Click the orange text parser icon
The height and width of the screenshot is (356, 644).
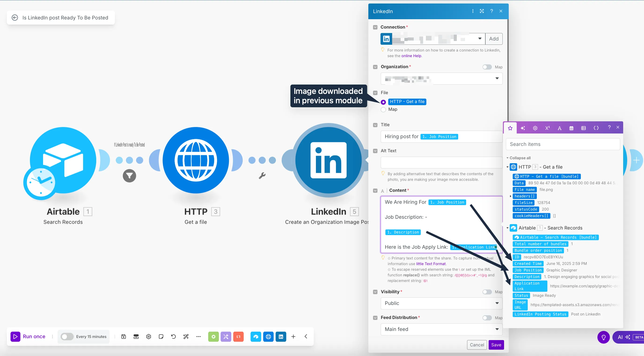pyautogui.click(x=238, y=337)
